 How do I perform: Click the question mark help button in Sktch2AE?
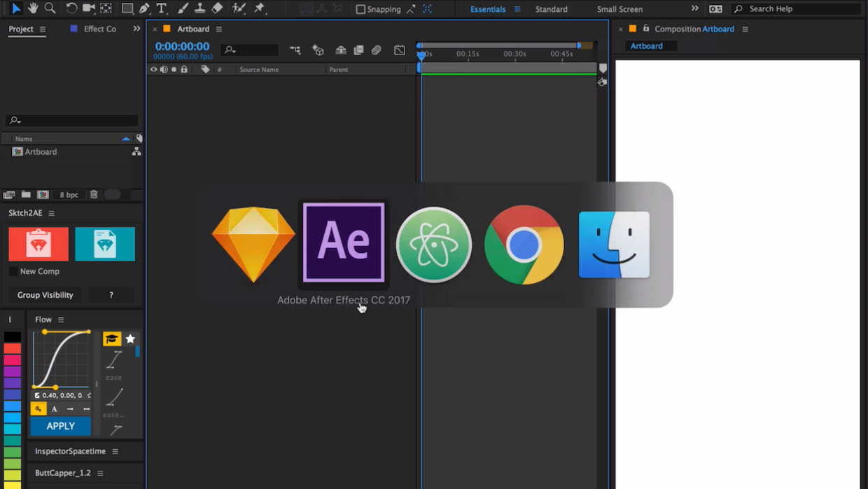point(111,295)
